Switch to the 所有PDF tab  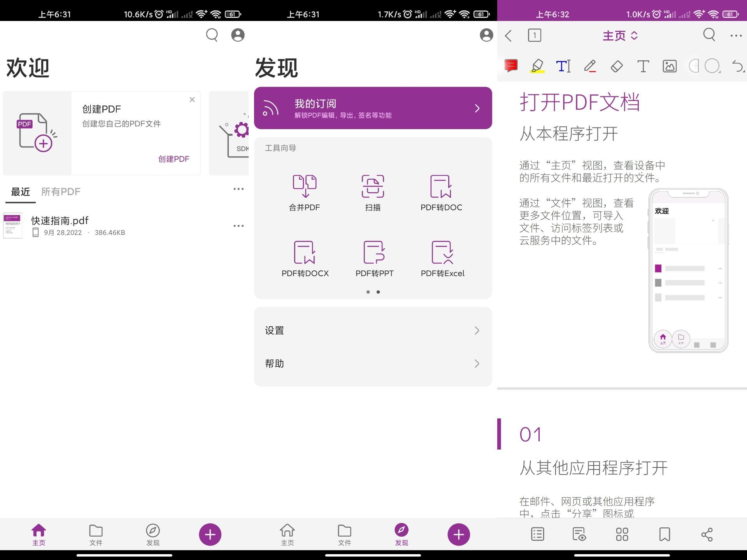coord(61,191)
